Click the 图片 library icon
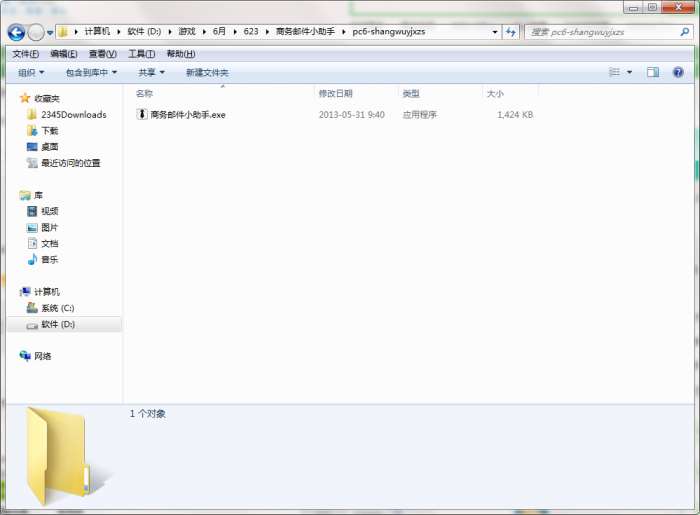Screen dimensions: 700x515 tap(32, 228)
